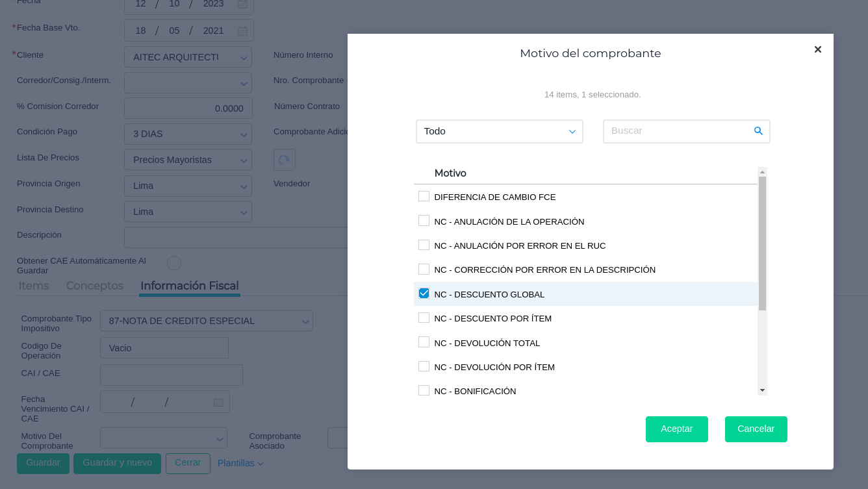Uncheck NC - DESCUENTO GLOBAL

coord(424,294)
